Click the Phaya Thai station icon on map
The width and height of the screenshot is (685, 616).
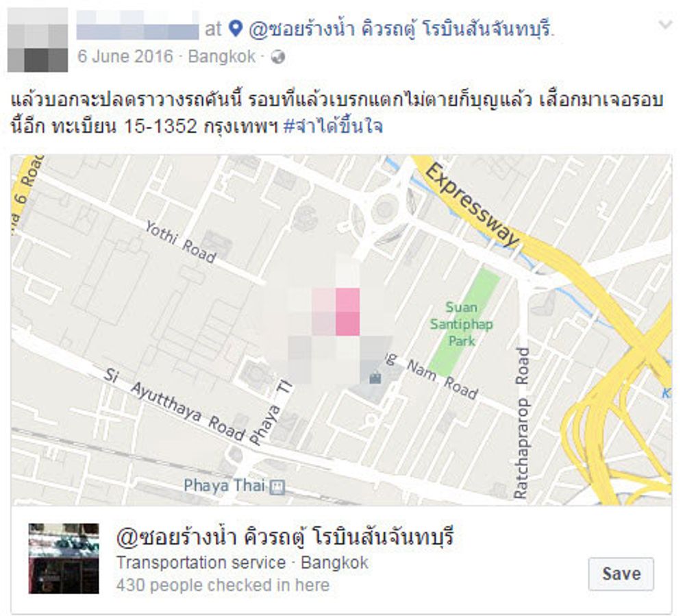277,486
